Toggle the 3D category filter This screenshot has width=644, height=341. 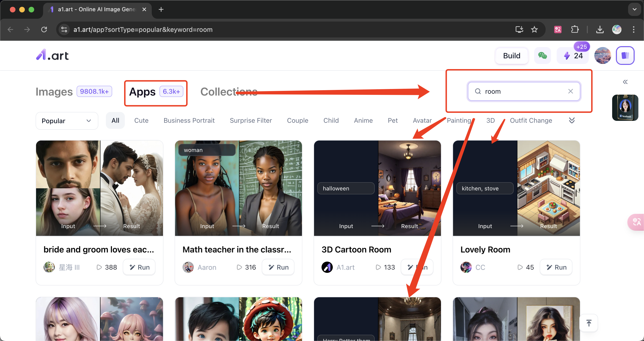(491, 120)
